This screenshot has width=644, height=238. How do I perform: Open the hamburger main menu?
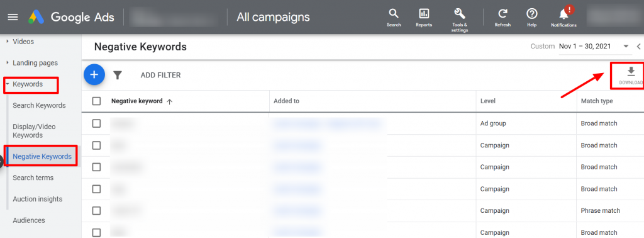tap(13, 17)
